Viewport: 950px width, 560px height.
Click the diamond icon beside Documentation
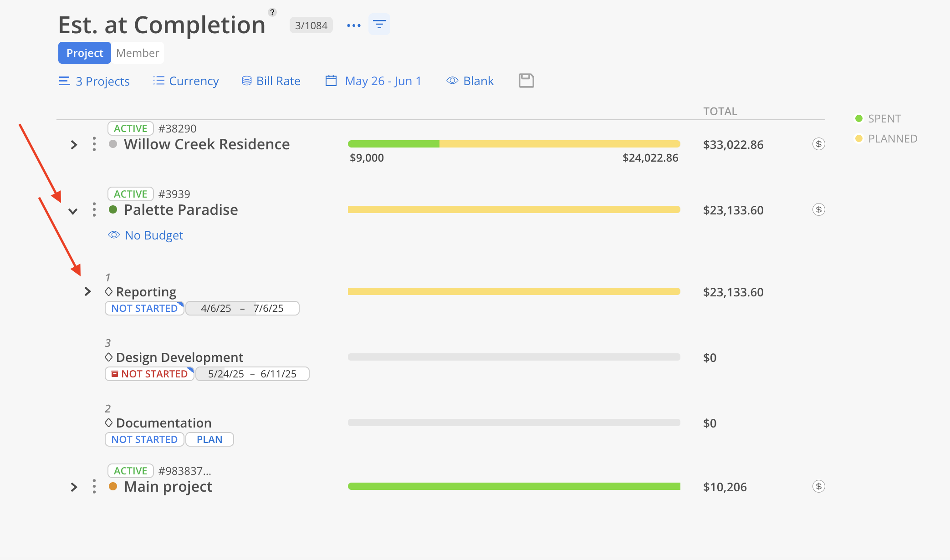click(x=109, y=423)
